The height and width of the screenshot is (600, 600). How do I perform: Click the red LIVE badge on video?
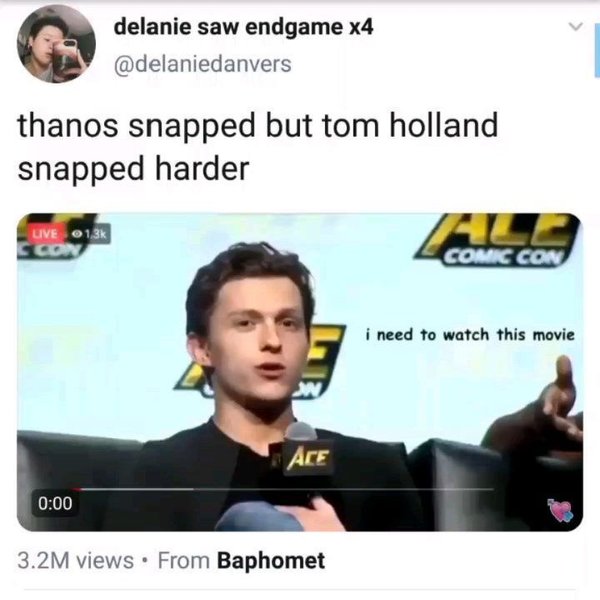click(45, 233)
